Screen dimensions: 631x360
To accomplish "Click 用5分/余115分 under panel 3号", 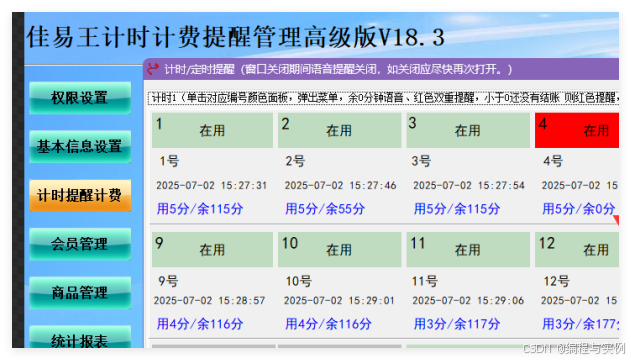I will (x=457, y=209).
